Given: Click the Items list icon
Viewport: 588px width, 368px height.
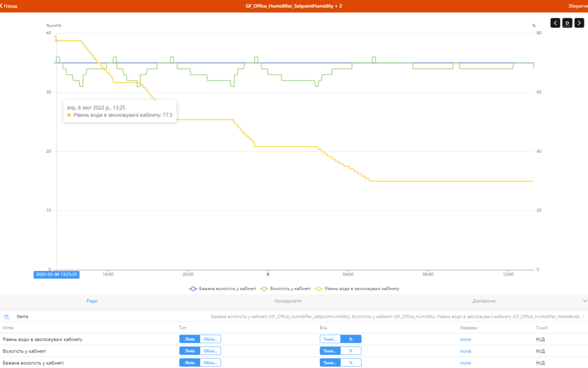Looking at the screenshot, I should click(6, 317).
